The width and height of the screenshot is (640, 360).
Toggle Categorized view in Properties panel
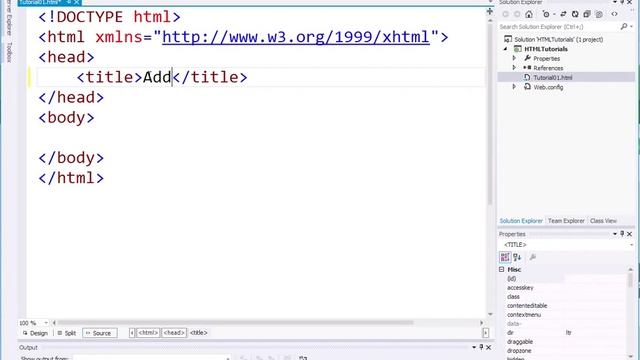click(x=505, y=257)
